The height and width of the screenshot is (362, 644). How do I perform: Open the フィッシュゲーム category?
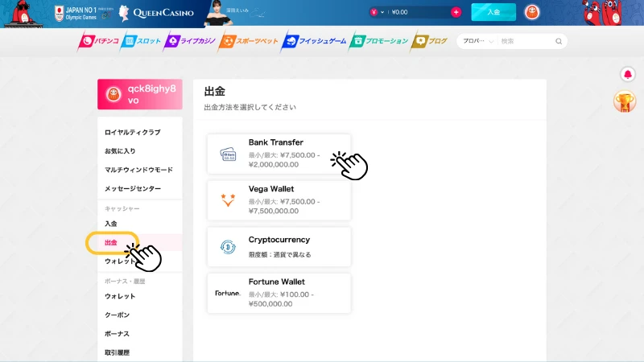pyautogui.click(x=315, y=41)
